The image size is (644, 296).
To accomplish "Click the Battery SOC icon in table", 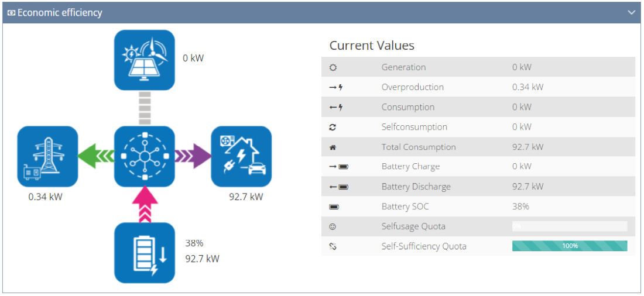I will click(334, 207).
